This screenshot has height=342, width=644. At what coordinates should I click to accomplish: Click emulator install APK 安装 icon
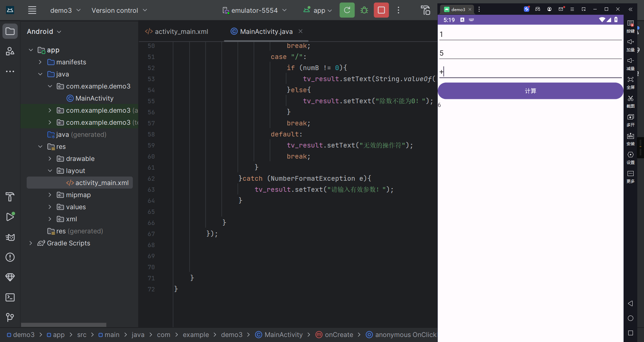(x=631, y=139)
